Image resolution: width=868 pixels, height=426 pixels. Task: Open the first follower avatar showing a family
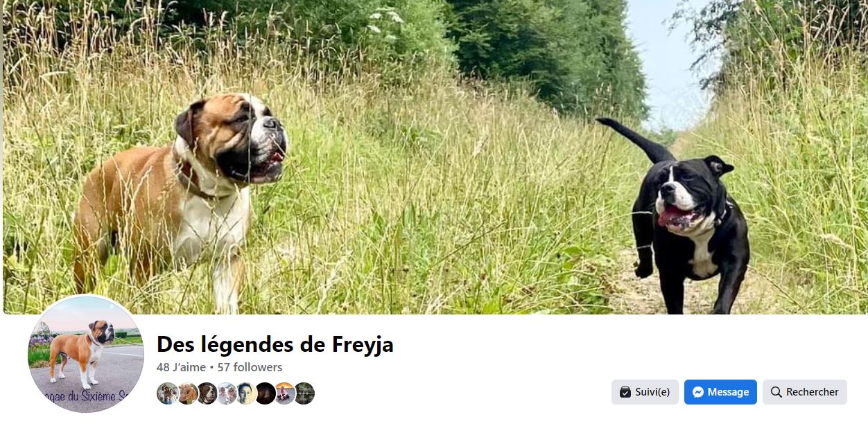pos(167,393)
